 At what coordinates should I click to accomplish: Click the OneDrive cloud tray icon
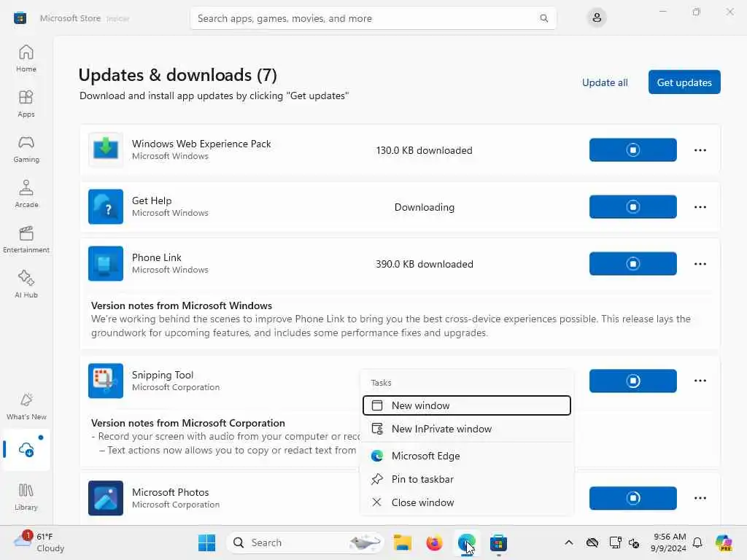coord(592,542)
